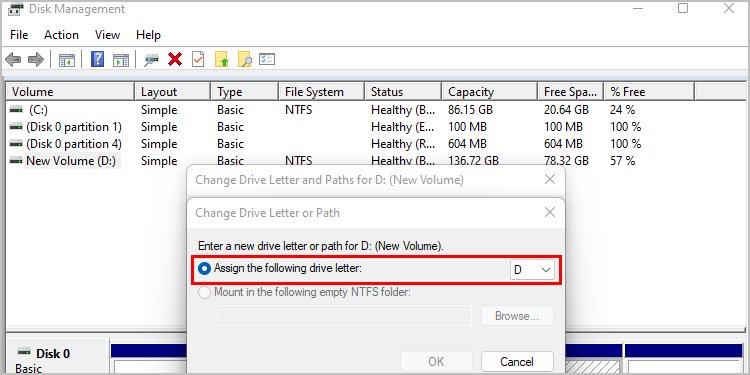Click the Cancel button in the dialog
Viewport: 750px width, 375px height.
(517, 362)
